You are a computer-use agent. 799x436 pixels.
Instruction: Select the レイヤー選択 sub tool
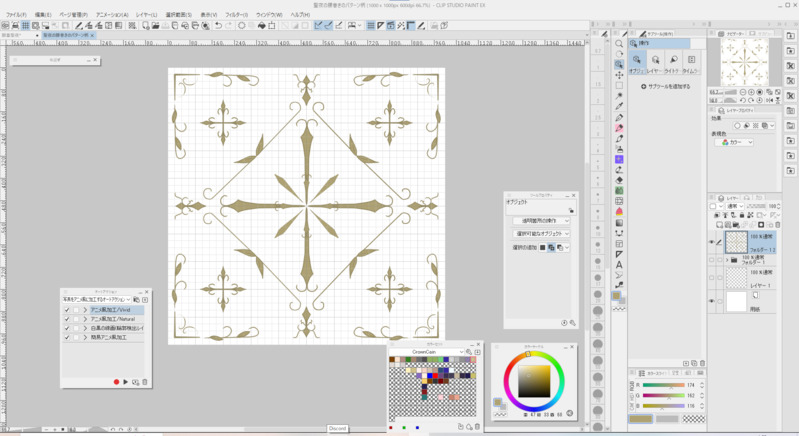coord(655,63)
